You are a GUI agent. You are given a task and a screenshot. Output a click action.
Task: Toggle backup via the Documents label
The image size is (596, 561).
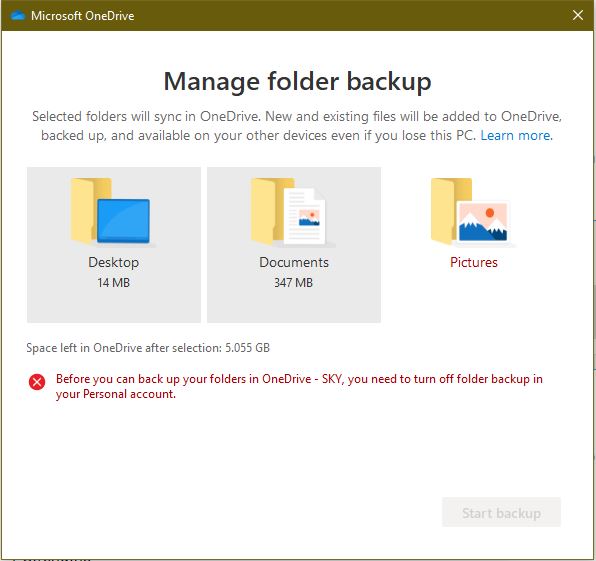click(294, 262)
